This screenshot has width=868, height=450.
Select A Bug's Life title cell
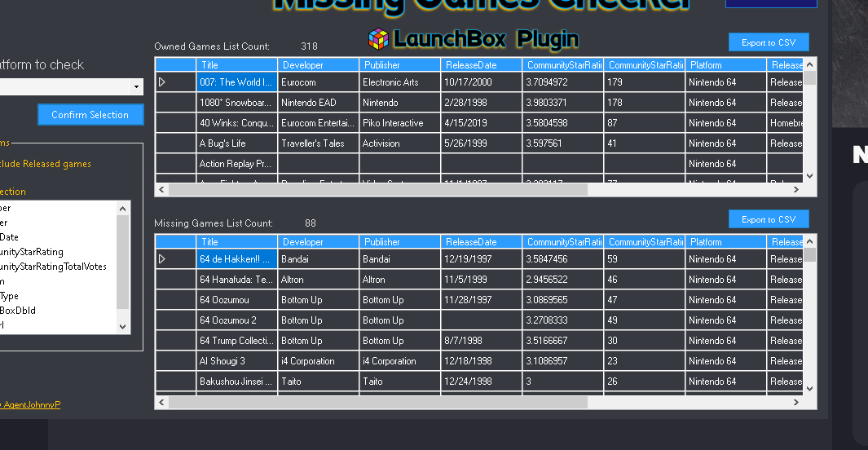(x=236, y=143)
